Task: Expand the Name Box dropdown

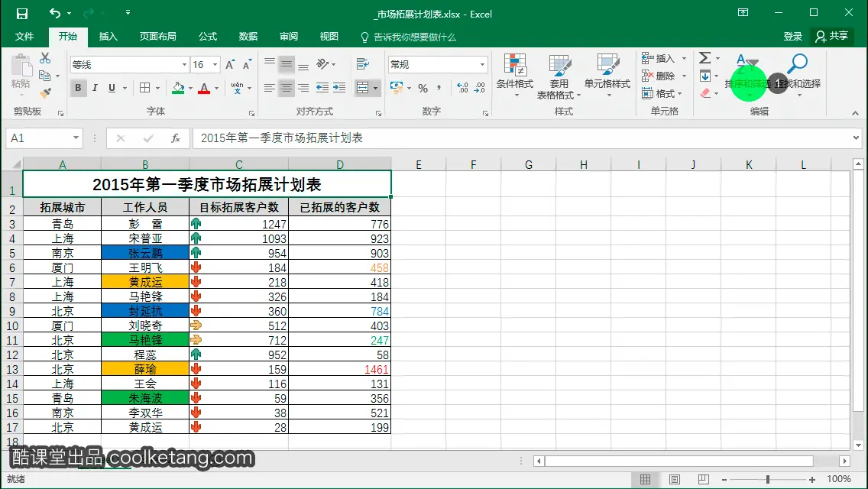Action: tap(76, 138)
